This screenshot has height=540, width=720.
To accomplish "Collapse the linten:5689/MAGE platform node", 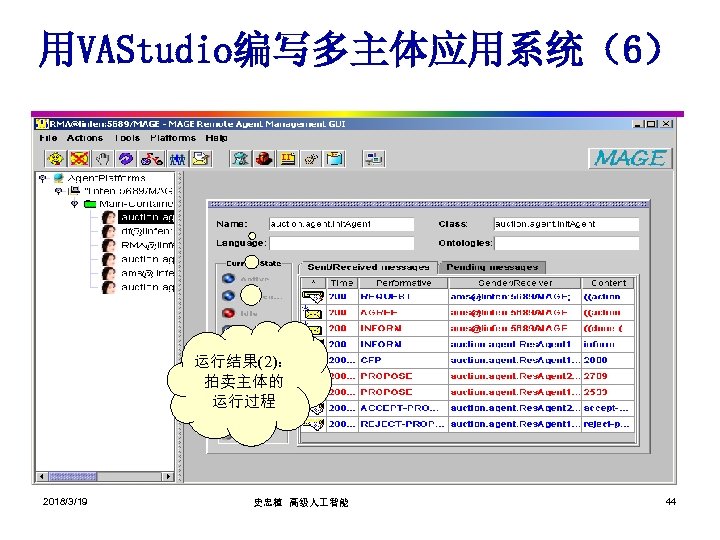I will 59,191.
